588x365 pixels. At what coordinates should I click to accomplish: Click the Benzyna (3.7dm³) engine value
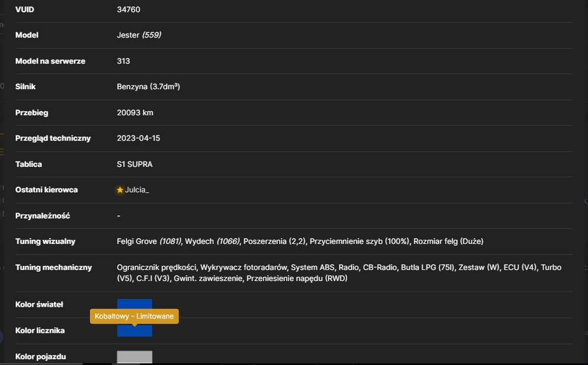click(x=149, y=86)
